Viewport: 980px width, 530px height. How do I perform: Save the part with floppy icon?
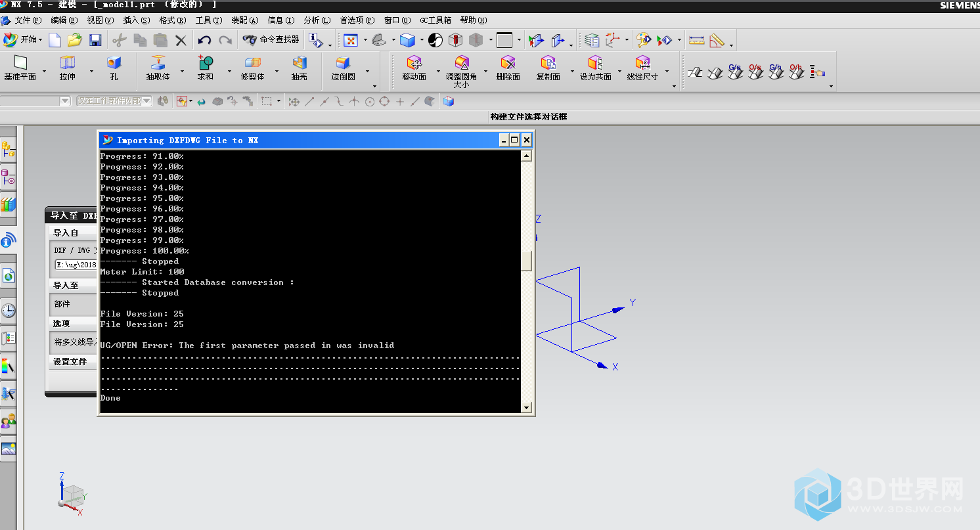[95, 40]
